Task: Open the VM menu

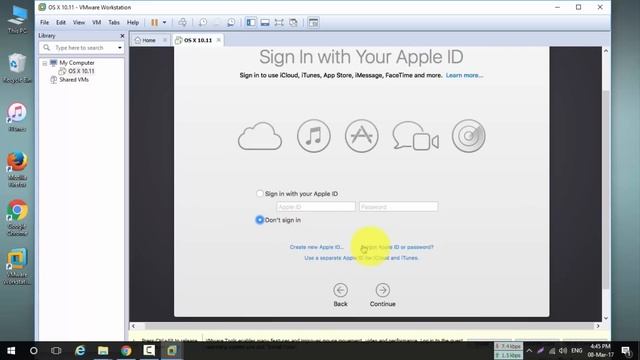Action: click(97, 22)
